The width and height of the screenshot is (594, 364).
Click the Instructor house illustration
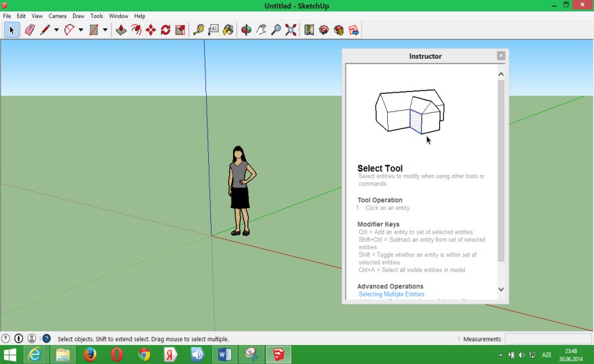tap(410, 111)
